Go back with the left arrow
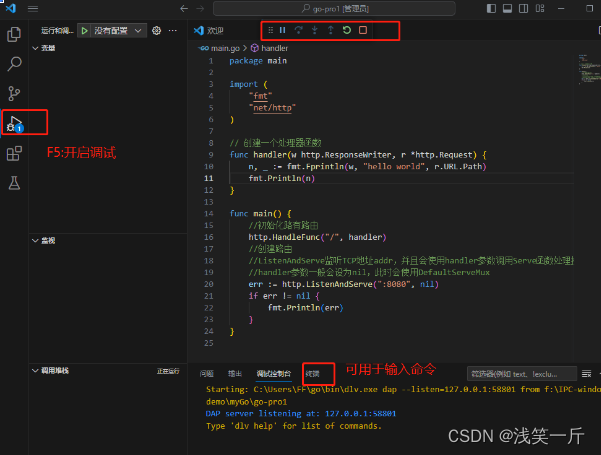The width and height of the screenshot is (601, 455). tap(184, 8)
